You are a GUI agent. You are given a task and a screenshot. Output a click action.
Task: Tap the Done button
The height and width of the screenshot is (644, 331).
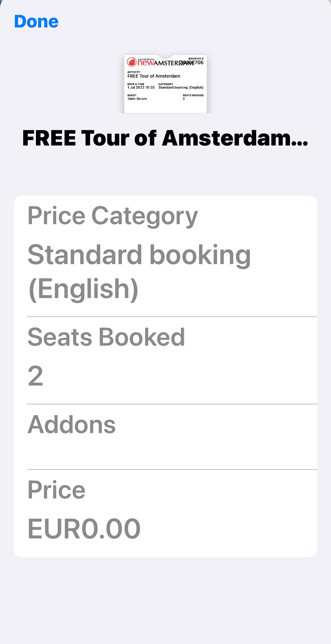pos(36,22)
